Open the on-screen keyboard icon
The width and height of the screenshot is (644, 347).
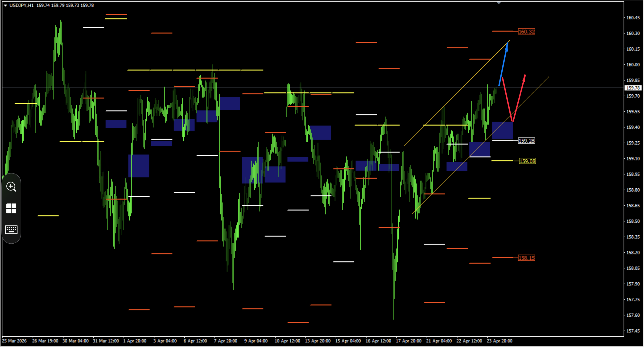[x=11, y=230]
